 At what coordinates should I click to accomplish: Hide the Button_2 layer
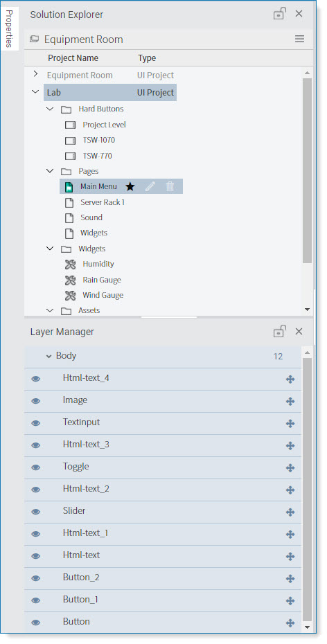click(36, 578)
